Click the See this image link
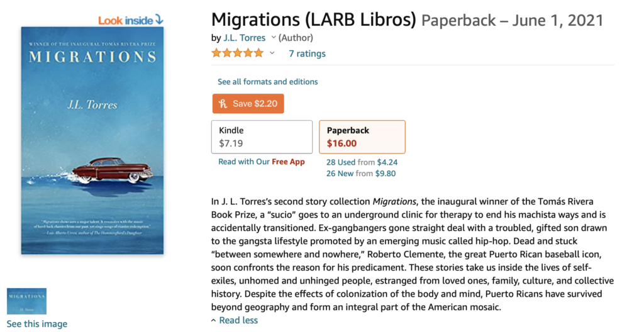This screenshot has height=332, width=644. [36, 324]
